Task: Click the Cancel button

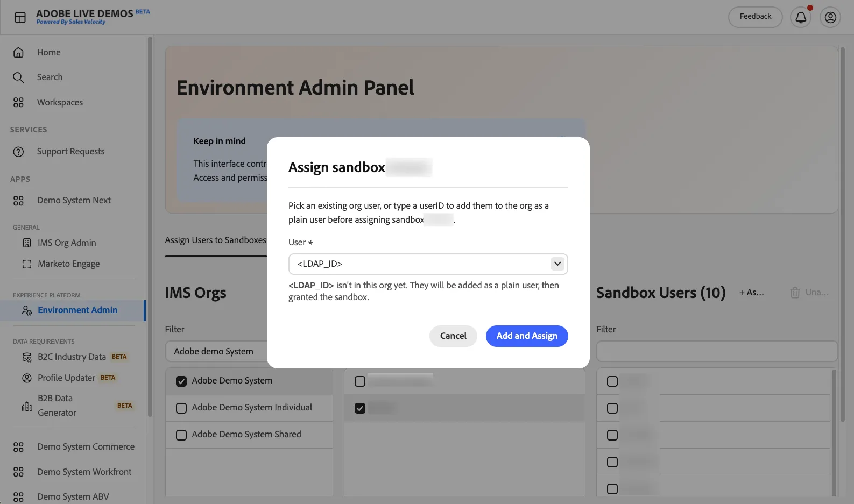Action: pyautogui.click(x=453, y=336)
